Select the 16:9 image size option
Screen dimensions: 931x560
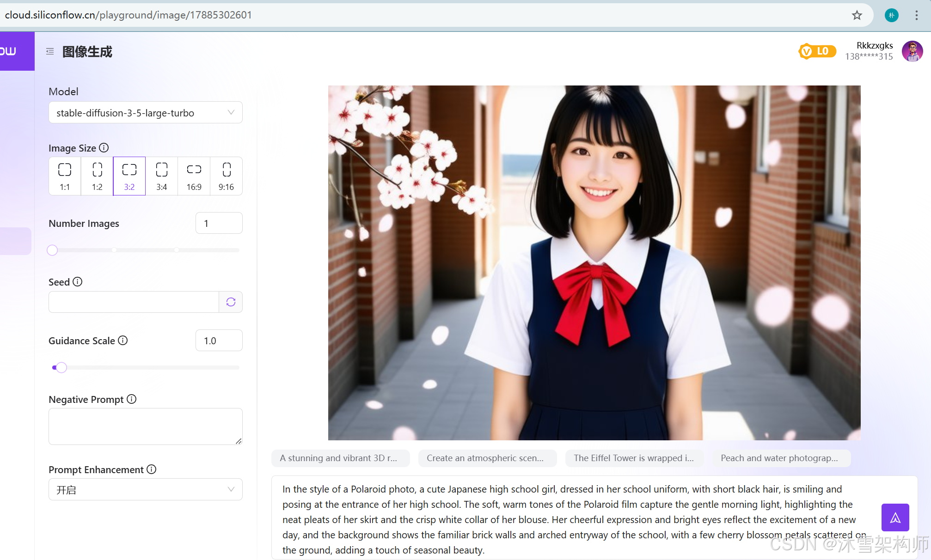tap(194, 176)
